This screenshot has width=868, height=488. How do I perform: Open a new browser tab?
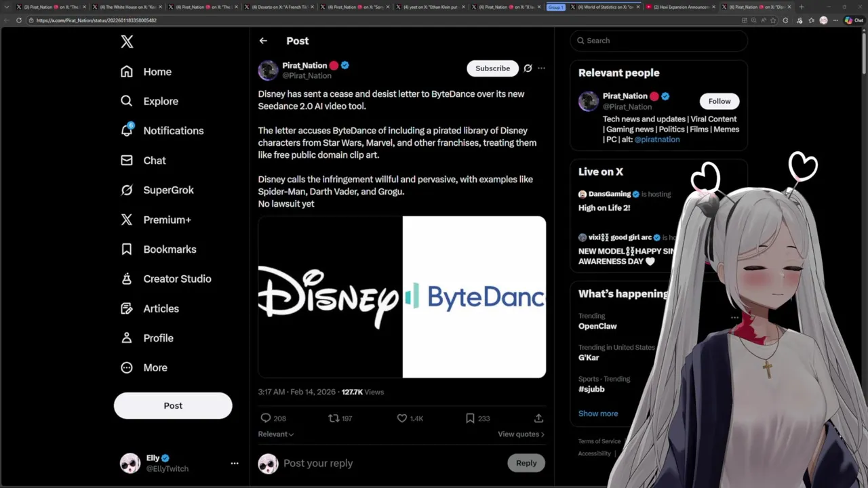tap(802, 7)
